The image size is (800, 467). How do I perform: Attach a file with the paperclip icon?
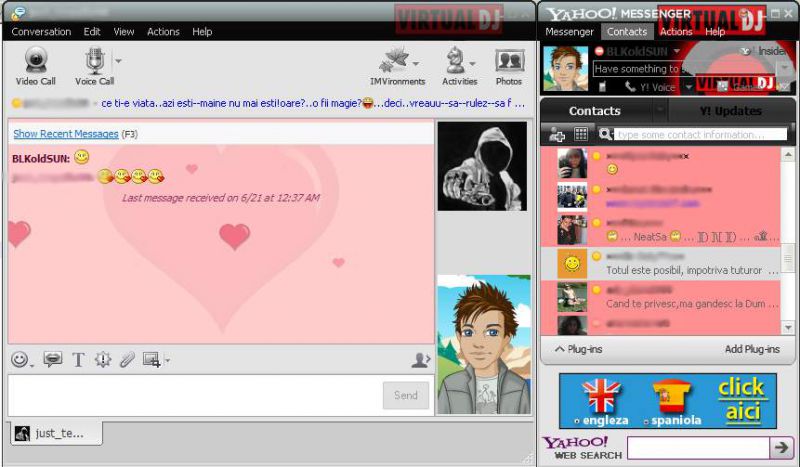(x=127, y=359)
